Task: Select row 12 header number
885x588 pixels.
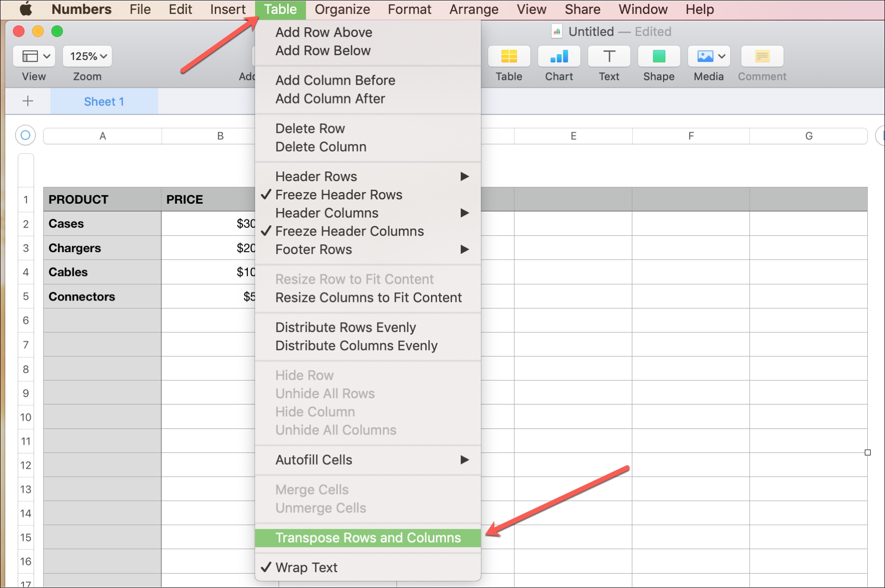Action: 26,465
